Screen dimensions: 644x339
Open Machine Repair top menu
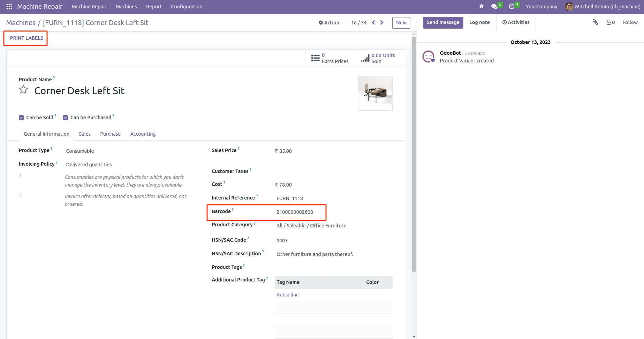coord(89,7)
